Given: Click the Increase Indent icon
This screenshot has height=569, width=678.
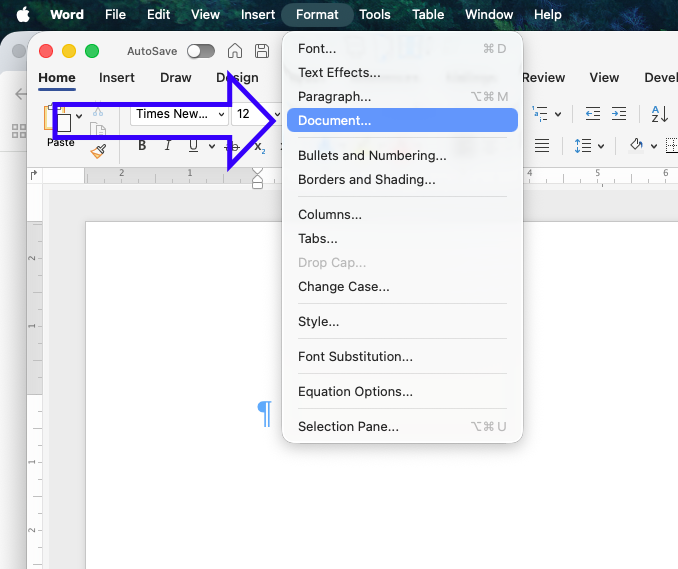Looking at the screenshot, I should pos(619,114).
